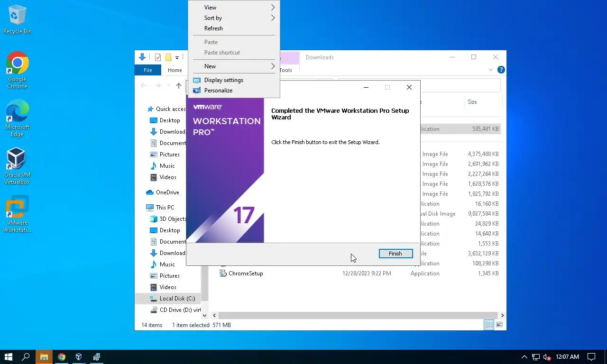Open the Windows Start menu
The width and height of the screenshot is (607, 364).
8,357
